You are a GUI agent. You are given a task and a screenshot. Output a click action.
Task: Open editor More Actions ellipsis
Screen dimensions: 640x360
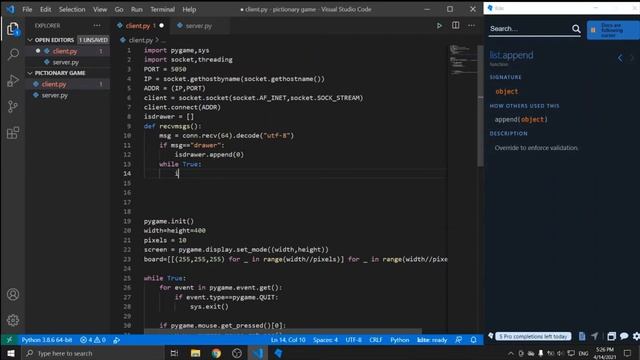(x=471, y=25)
